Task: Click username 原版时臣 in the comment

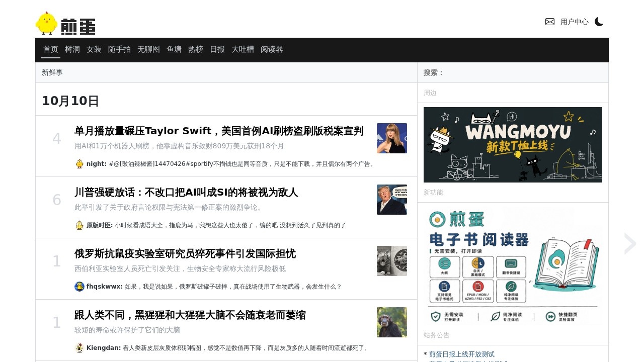Action: coord(100,225)
